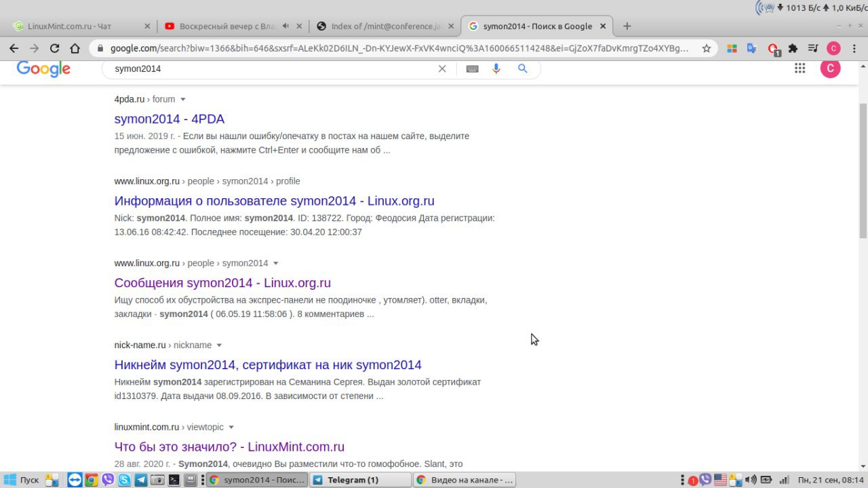Open network signal tray icon
The image size is (868, 488).
point(783,480)
